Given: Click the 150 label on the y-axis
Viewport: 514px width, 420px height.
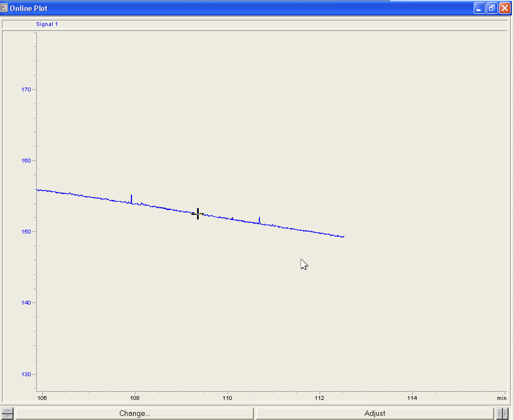Looking at the screenshot, I should click(x=26, y=232).
